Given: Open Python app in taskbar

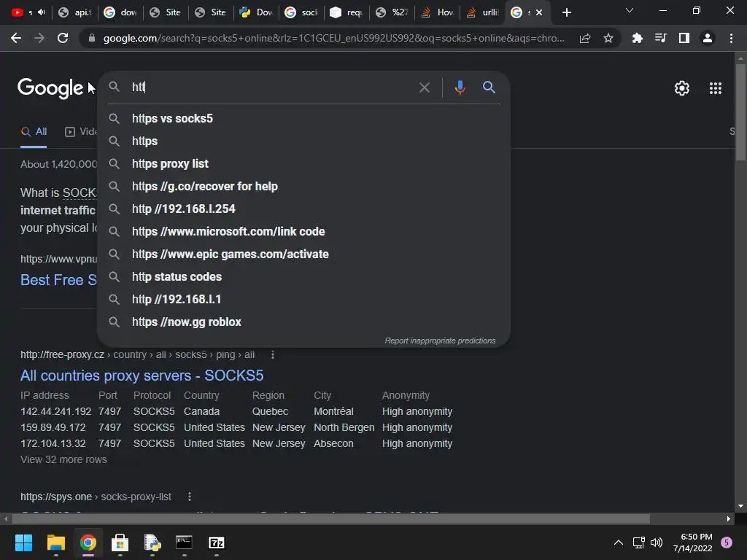Looking at the screenshot, I should (152, 542).
